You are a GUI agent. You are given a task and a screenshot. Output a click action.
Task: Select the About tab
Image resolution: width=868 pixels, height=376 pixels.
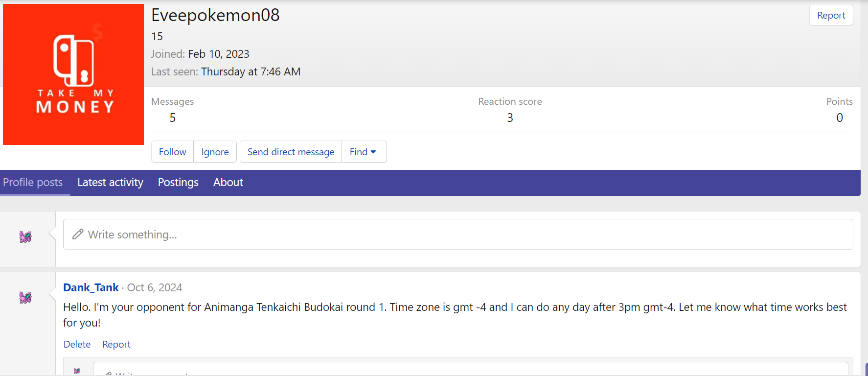click(x=228, y=183)
